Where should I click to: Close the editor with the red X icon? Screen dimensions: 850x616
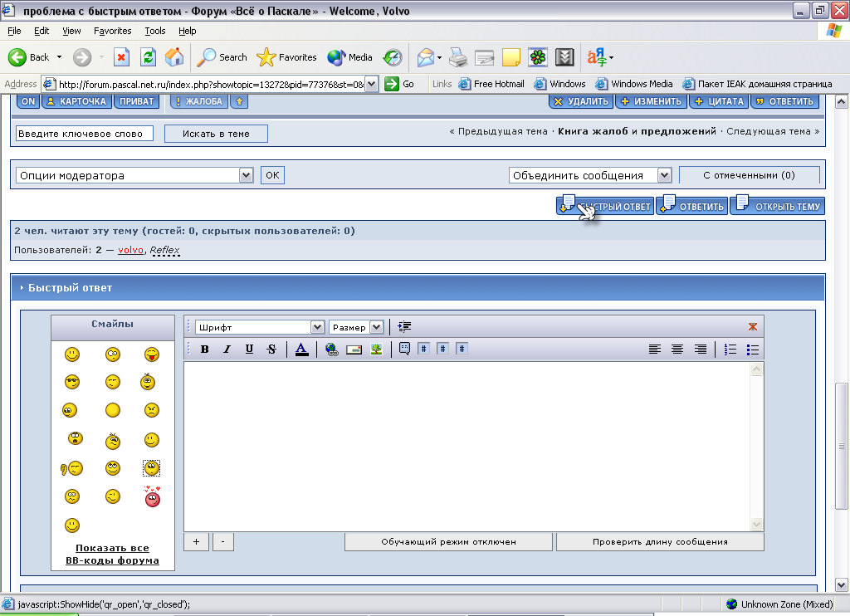click(x=753, y=327)
